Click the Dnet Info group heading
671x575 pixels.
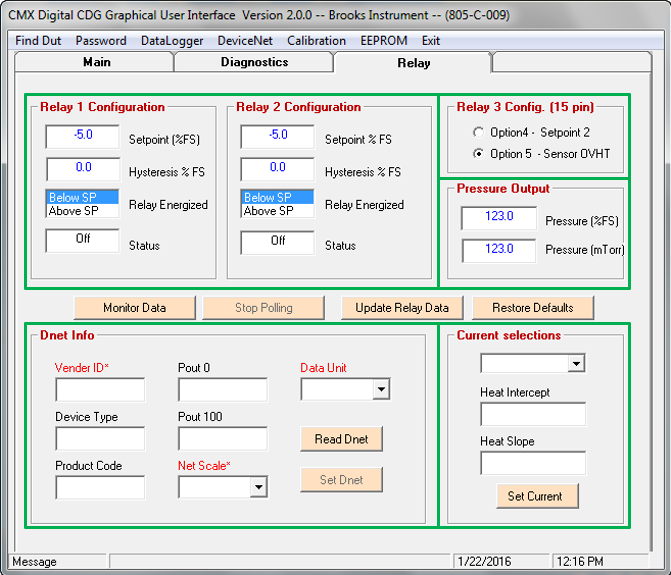pyautogui.click(x=67, y=335)
